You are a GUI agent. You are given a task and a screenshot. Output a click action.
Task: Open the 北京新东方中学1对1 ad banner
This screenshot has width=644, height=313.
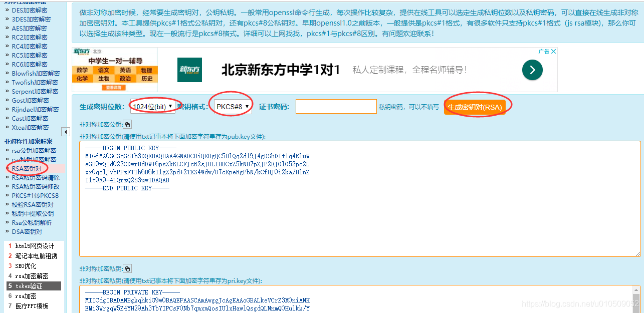point(281,70)
